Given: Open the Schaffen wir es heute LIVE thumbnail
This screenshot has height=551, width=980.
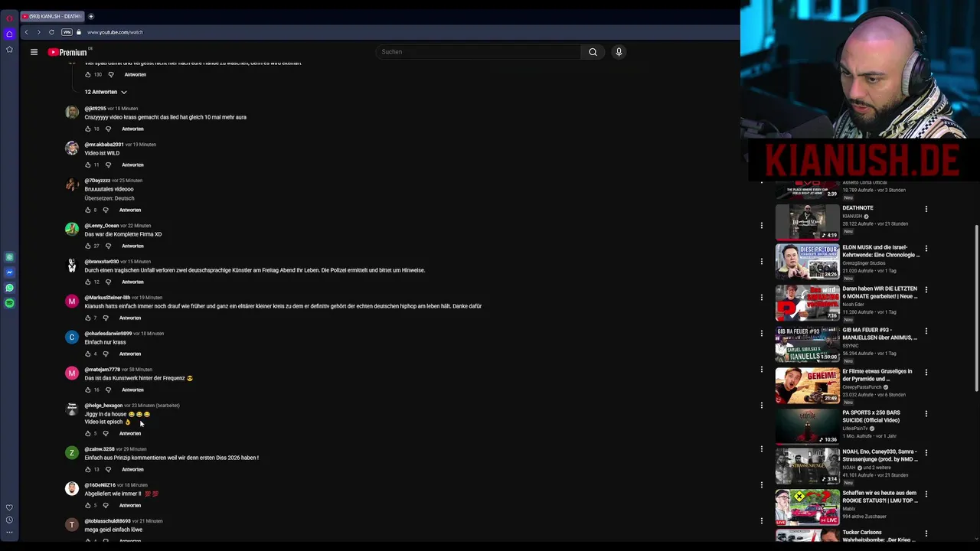Looking at the screenshot, I should point(807,507).
